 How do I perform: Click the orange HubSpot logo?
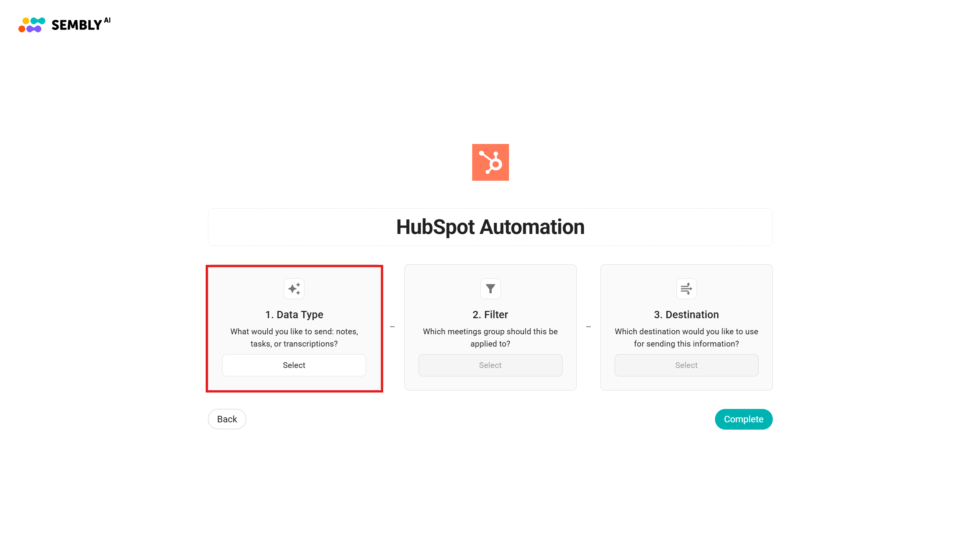point(490,162)
